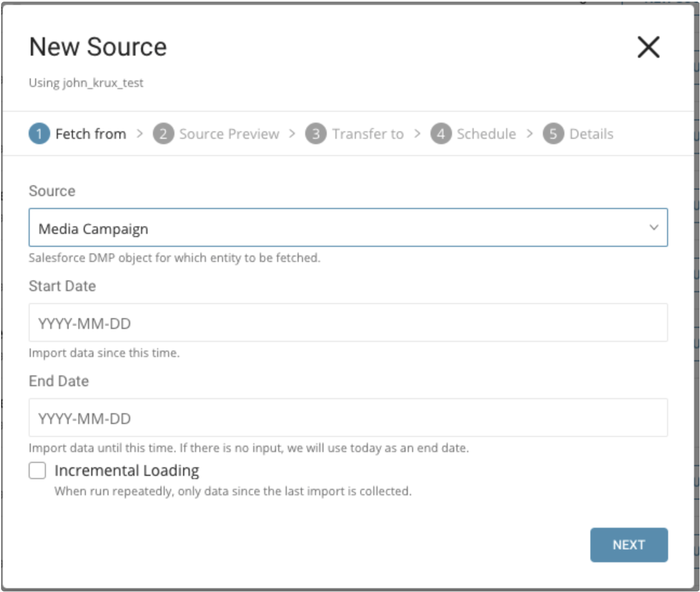
Task: Go to the Fetch from step label
Action: click(x=91, y=134)
